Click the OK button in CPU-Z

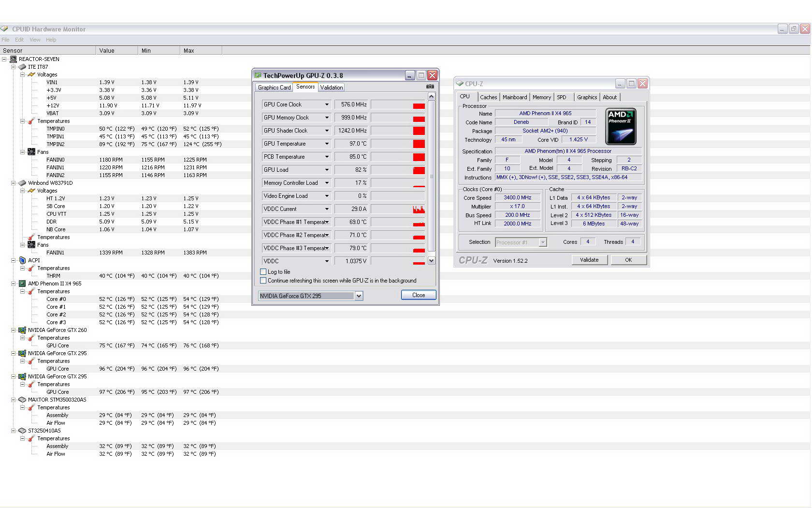click(x=628, y=260)
